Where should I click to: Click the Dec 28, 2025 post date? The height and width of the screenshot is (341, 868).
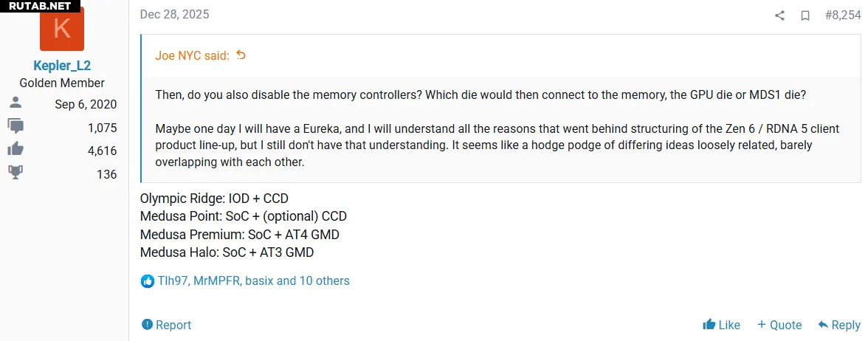click(174, 15)
